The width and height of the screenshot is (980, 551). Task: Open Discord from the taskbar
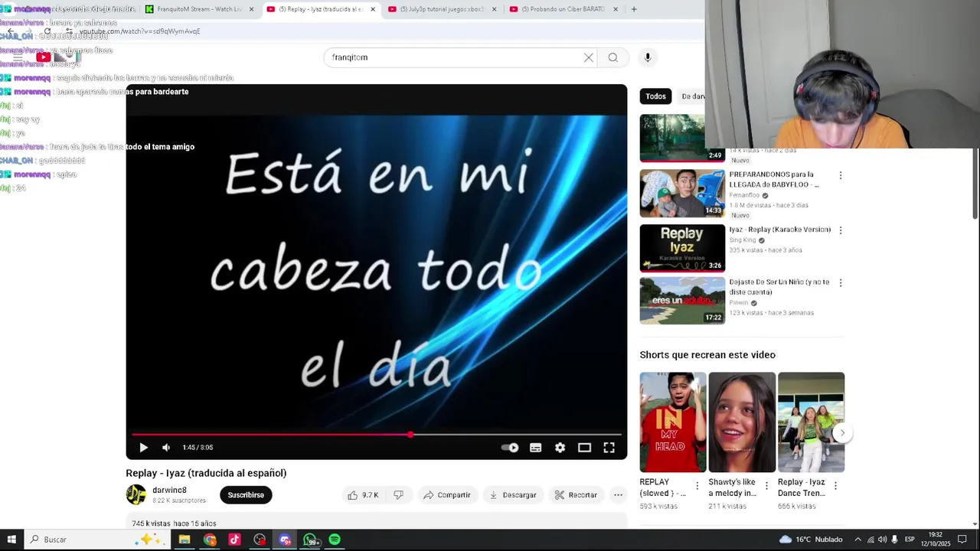[285, 540]
